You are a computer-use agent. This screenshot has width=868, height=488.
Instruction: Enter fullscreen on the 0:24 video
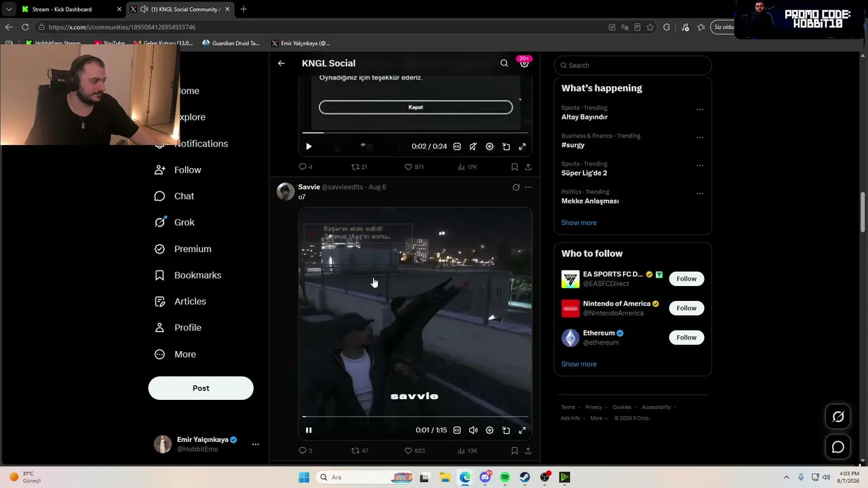point(522,146)
